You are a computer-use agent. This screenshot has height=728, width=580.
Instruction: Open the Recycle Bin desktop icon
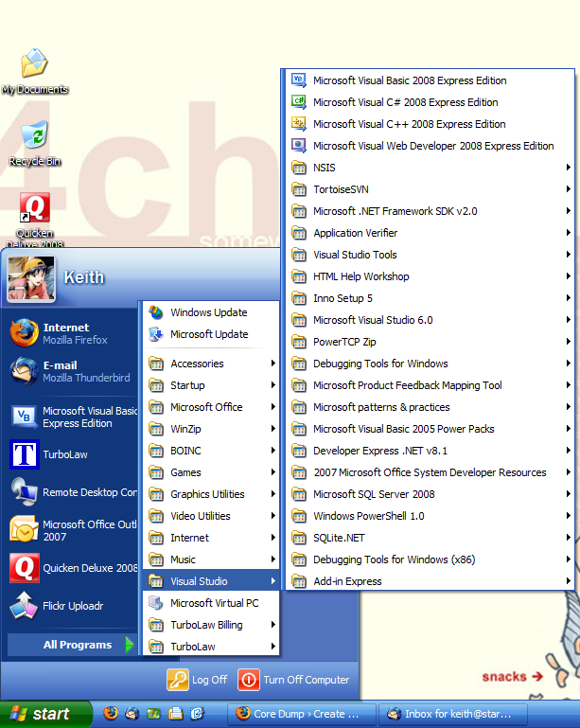34,144
